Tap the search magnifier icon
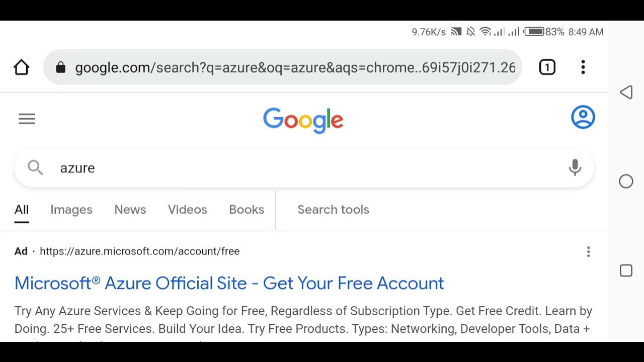This screenshot has height=362, width=644. coord(35,167)
